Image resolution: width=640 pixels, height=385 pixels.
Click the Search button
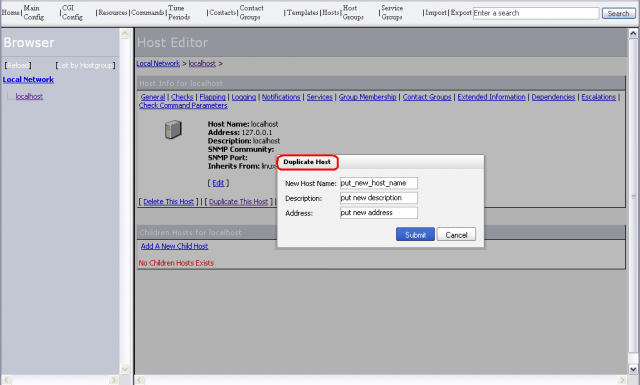coord(618,13)
